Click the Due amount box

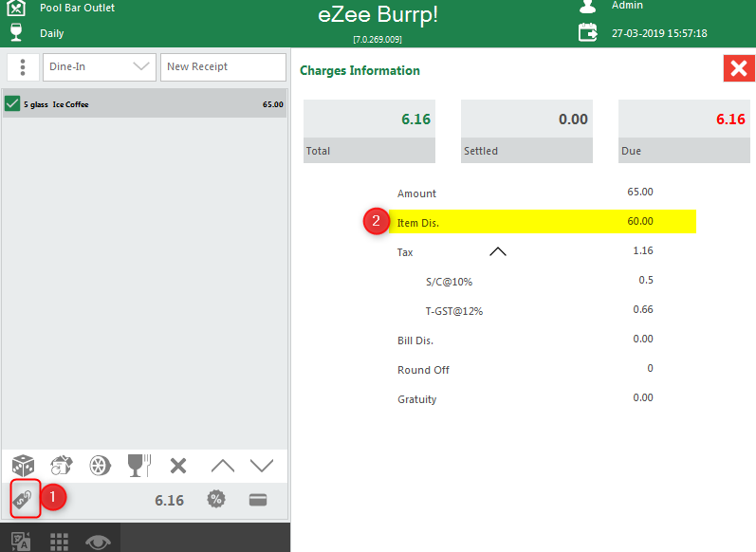684,131
